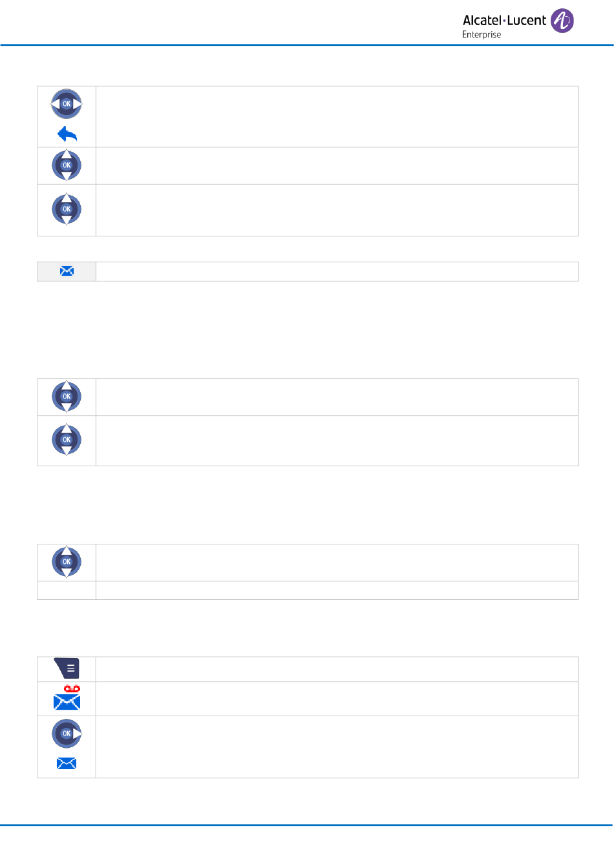
Task: Click the purple Alcatel-Lucent circular emblem
Action: [x=562, y=21]
